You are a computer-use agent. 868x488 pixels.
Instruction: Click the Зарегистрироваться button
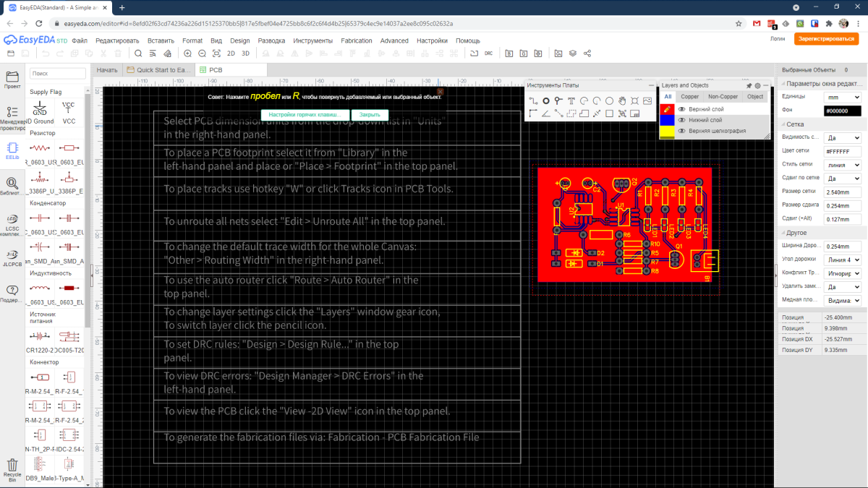(826, 39)
